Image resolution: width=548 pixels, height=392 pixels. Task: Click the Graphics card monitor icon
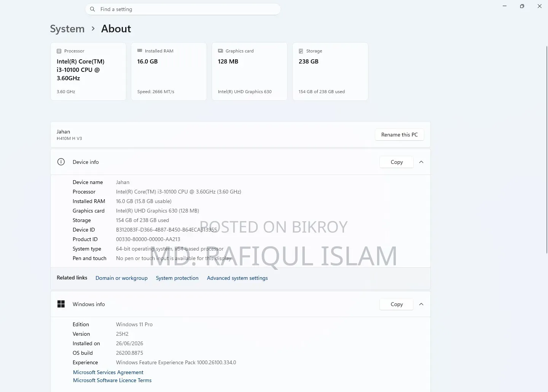[x=220, y=51]
